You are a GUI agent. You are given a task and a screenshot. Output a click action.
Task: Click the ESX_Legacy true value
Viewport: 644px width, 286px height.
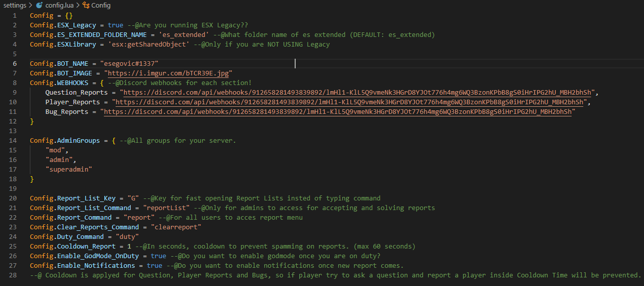115,25
